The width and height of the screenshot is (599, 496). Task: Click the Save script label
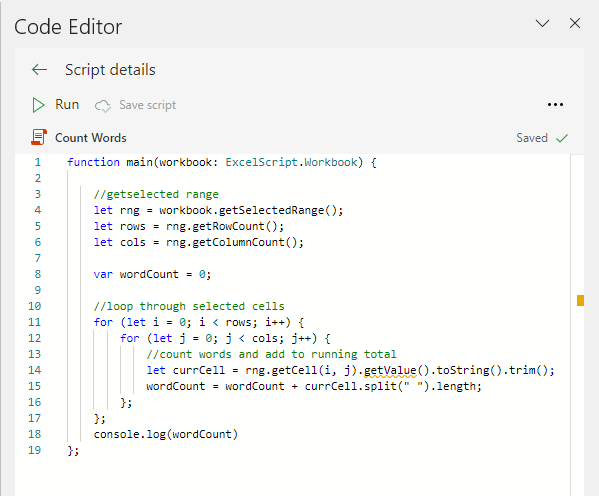(x=147, y=105)
